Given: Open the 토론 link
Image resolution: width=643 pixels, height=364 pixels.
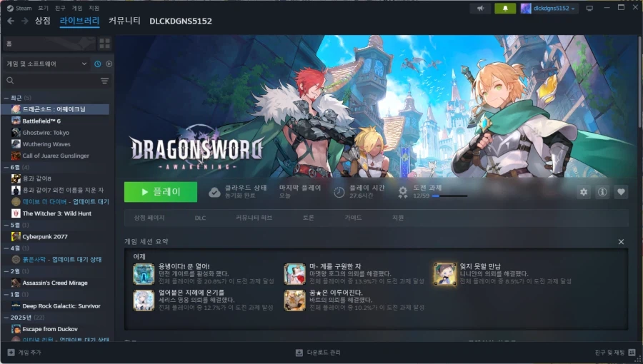Looking at the screenshot, I should (x=309, y=218).
